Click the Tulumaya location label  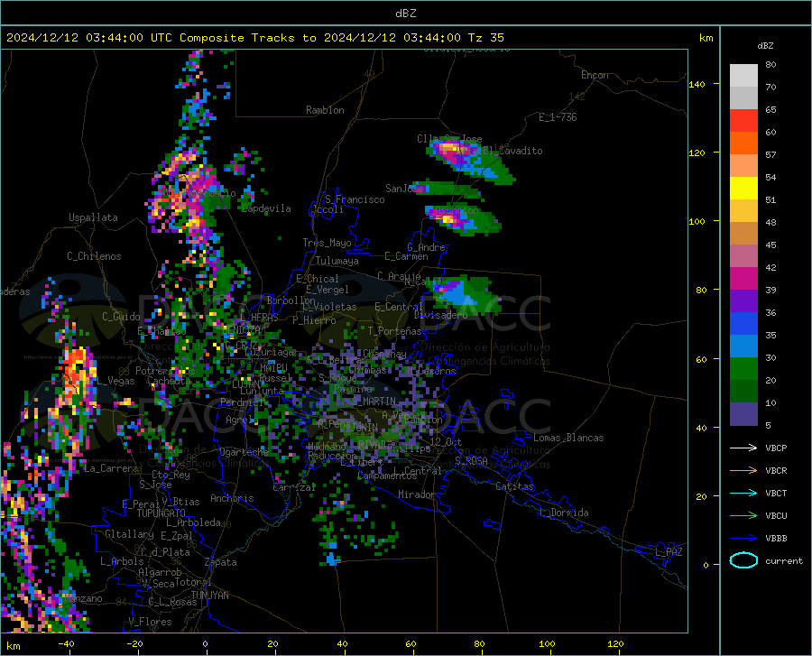coord(337,261)
